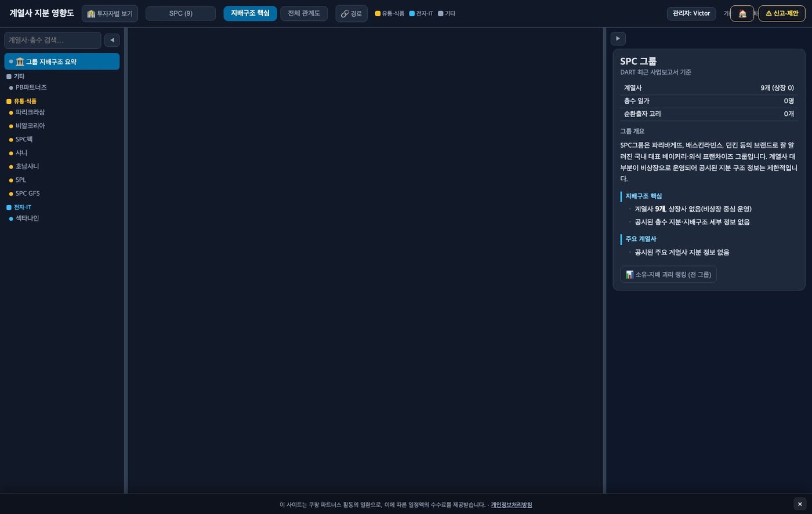
Task: Focus the 계열사·총수 검색 search field
Action: click(x=53, y=40)
